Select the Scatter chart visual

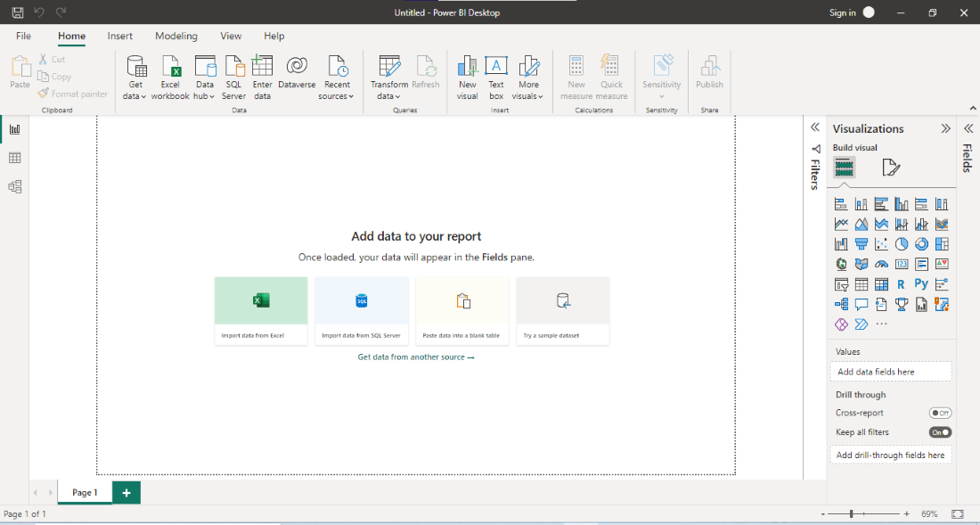(881, 243)
